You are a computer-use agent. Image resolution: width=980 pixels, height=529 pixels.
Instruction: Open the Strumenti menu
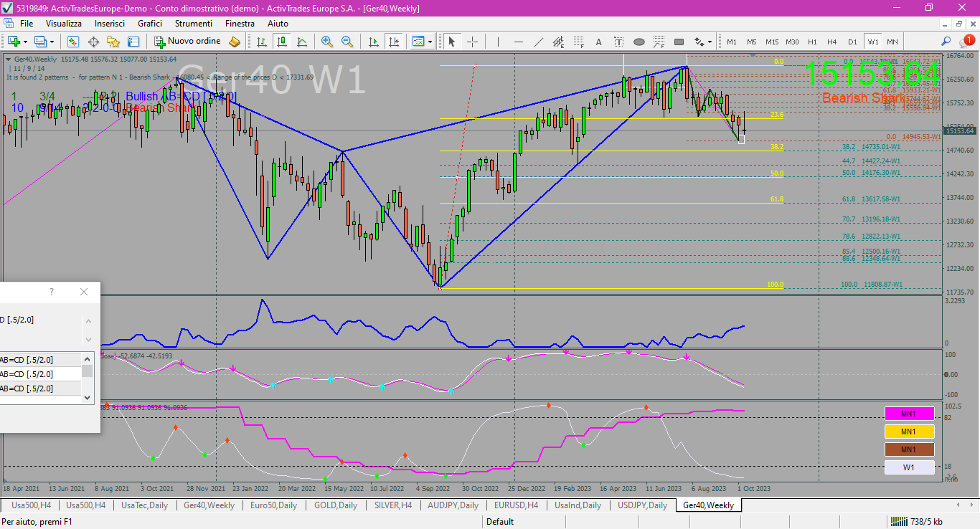[194, 24]
